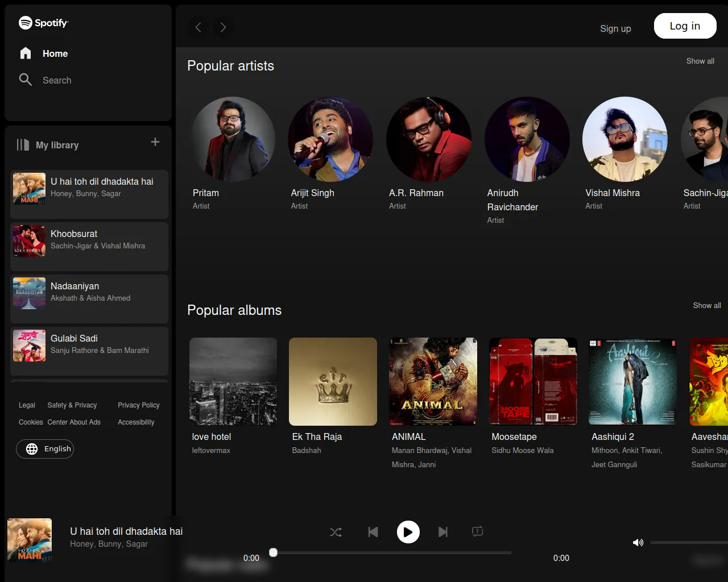The height and width of the screenshot is (582, 728).
Task: Click the My library stack icon
Action: (23, 145)
